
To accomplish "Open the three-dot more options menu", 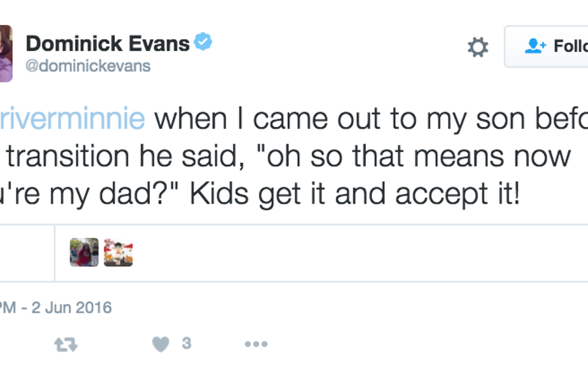I will click(256, 344).
